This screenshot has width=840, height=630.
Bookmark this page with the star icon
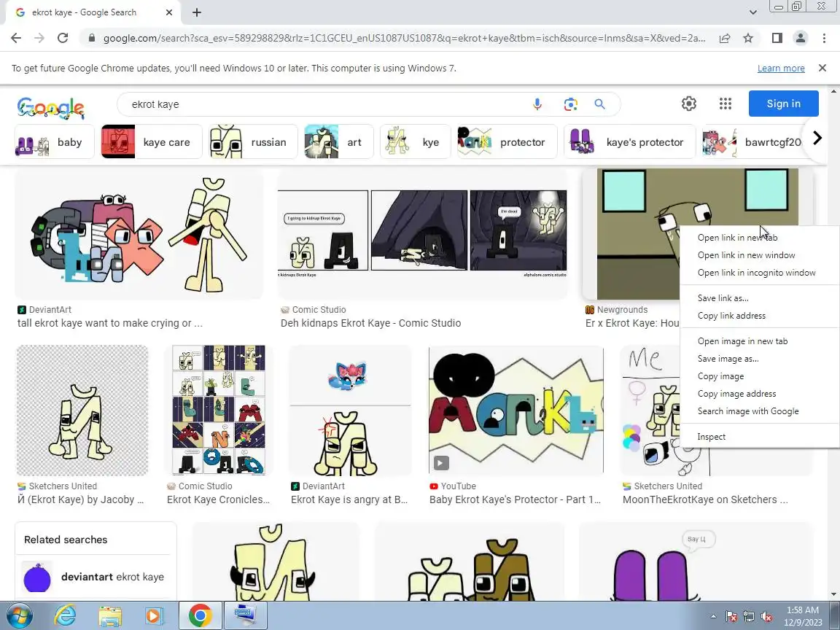coord(748,38)
